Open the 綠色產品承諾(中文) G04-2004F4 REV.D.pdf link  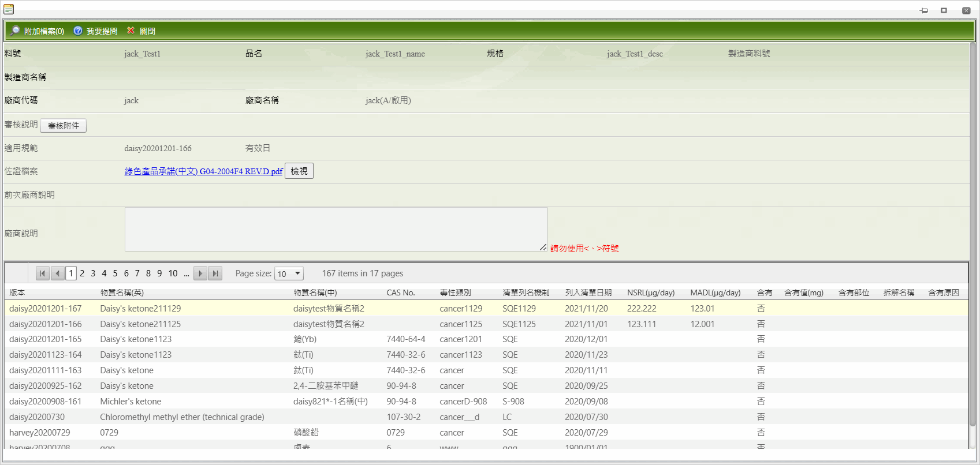point(203,171)
